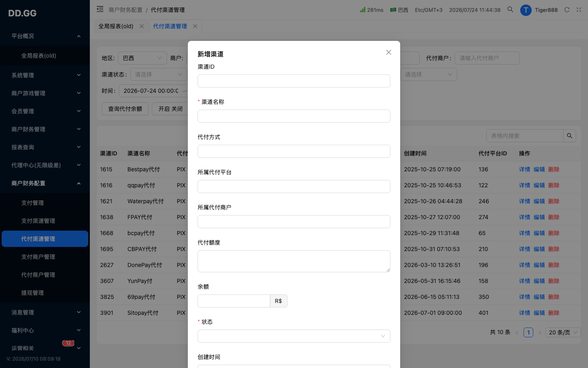Open 支付渠道管理 in the sidebar

tap(45, 221)
